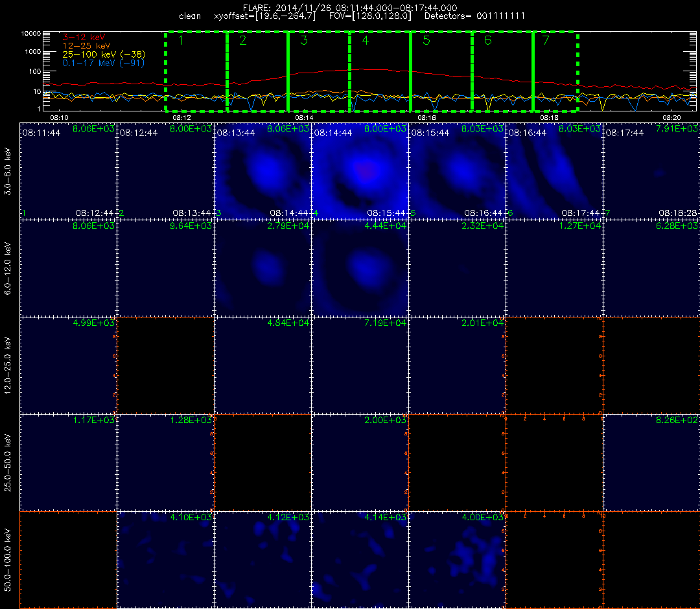Open 25-50 keV image with peak 1.28E+03
Viewport: 700px width, 609px height.
click(x=166, y=463)
